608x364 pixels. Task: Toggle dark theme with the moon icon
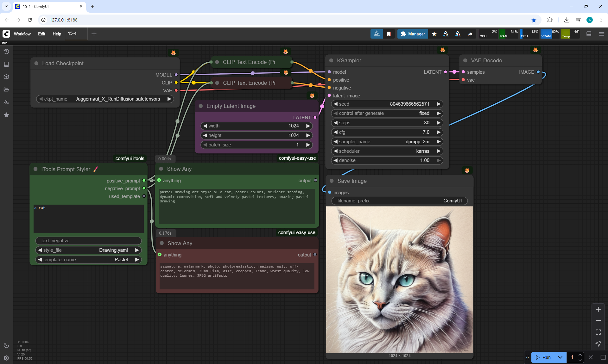6,345
